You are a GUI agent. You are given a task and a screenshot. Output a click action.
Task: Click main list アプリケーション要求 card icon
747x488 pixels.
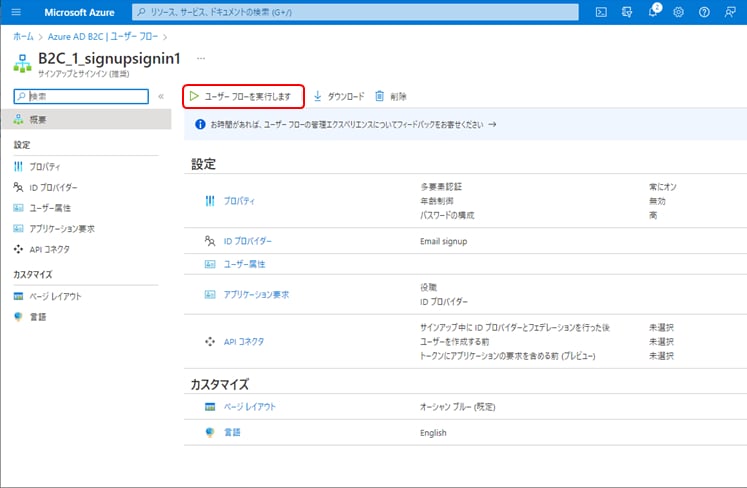click(210, 295)
